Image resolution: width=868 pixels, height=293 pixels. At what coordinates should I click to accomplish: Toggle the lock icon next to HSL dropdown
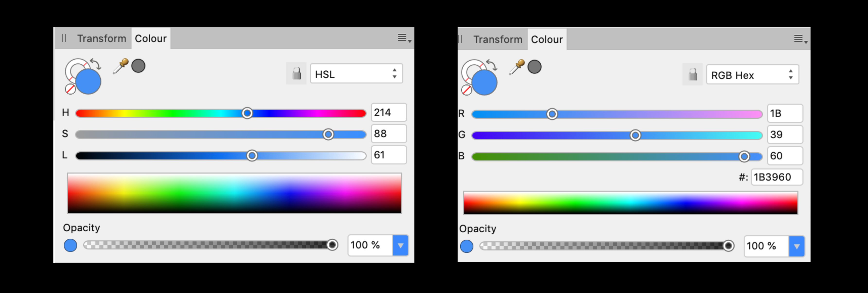[x=296, y=73]
